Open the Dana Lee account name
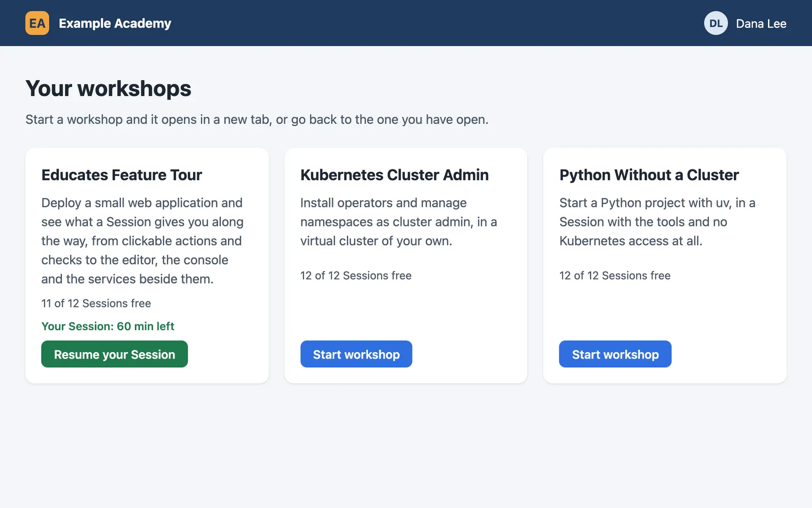Image resolution: width=812 pixels, height=508 pixels. pyautogui.click(x=761, y=24)
